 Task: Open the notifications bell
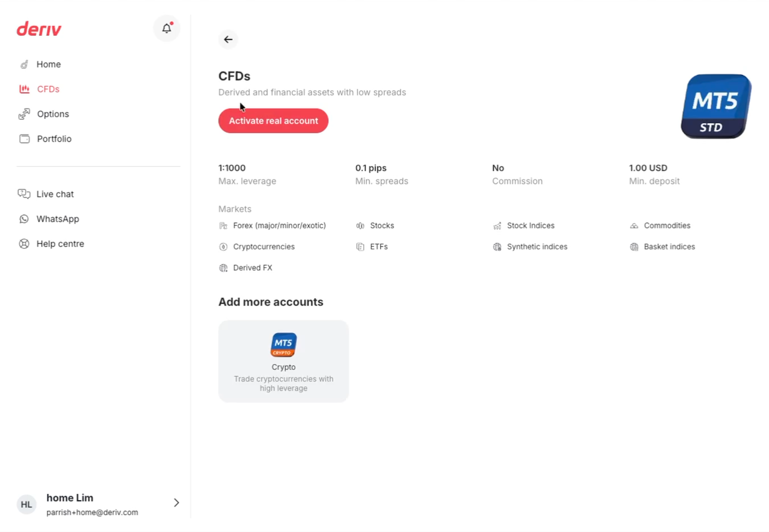[x=167, y=28]
